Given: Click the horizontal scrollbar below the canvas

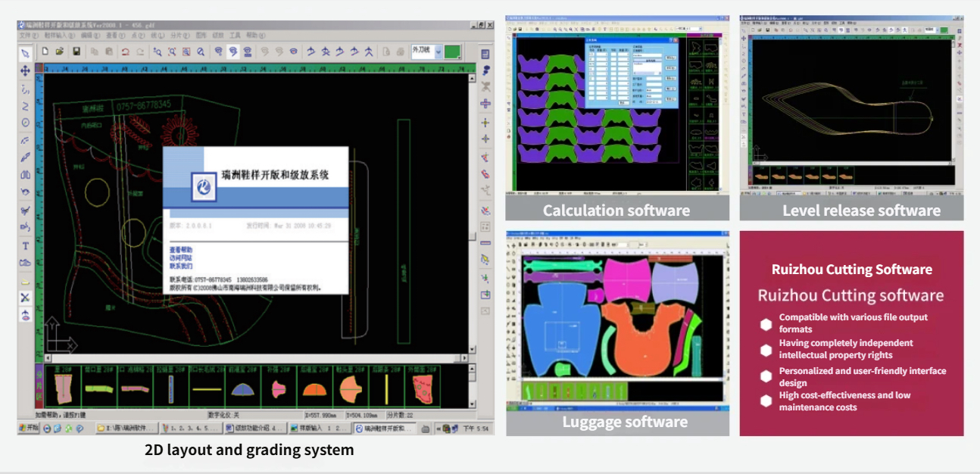Looking at the screenshot, I should (250, 357).
